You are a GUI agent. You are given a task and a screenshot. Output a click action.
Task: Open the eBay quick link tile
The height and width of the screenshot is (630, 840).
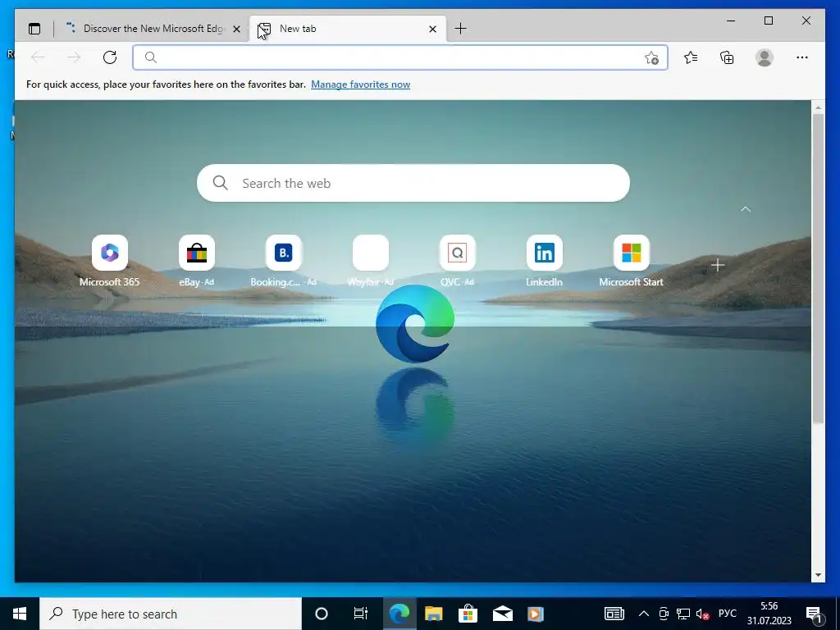click(x=197, y=262)
